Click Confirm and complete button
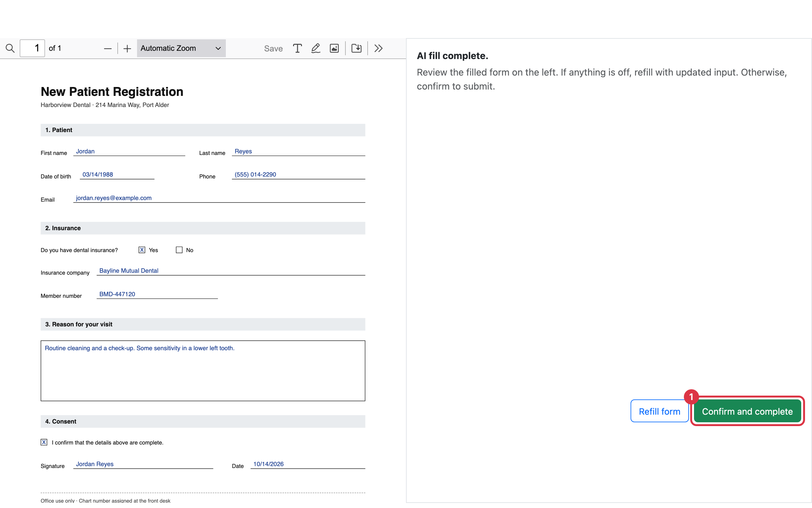 click(747, 411)
